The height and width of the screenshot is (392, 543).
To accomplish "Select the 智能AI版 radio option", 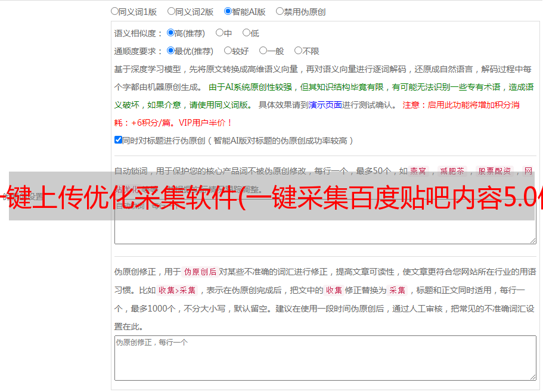I will pyautogui.click(x=228, y=11).
